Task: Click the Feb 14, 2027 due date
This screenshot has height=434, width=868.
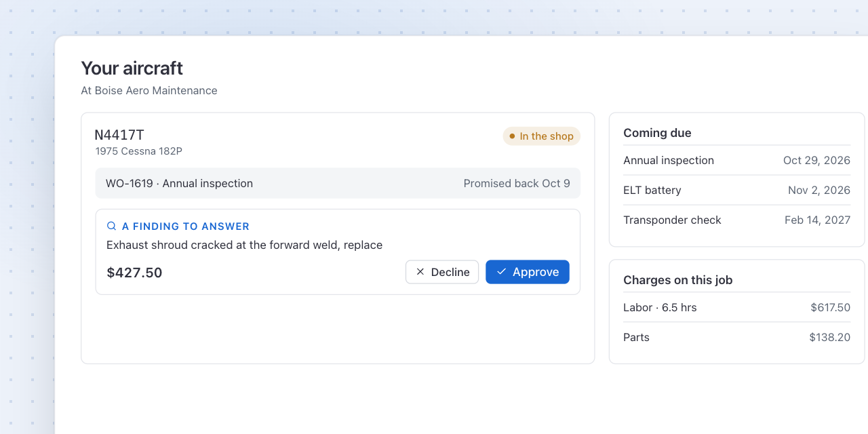Action: [x=817, y=220]
